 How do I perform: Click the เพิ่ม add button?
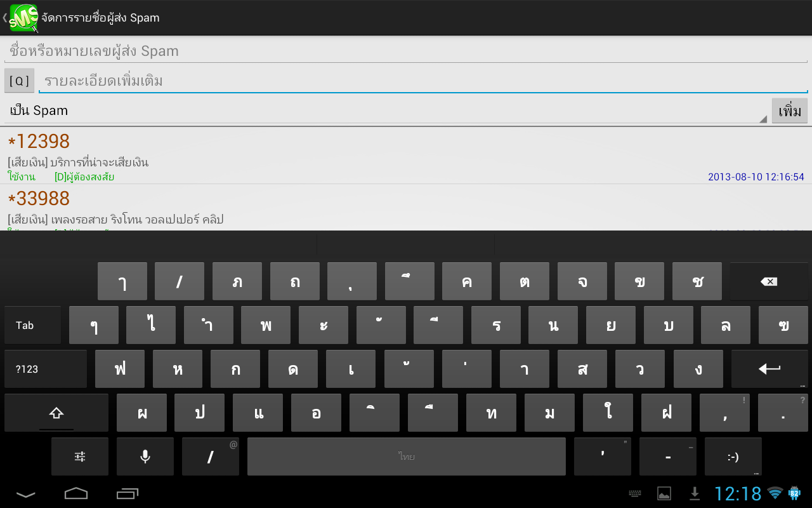pos(790,110)
